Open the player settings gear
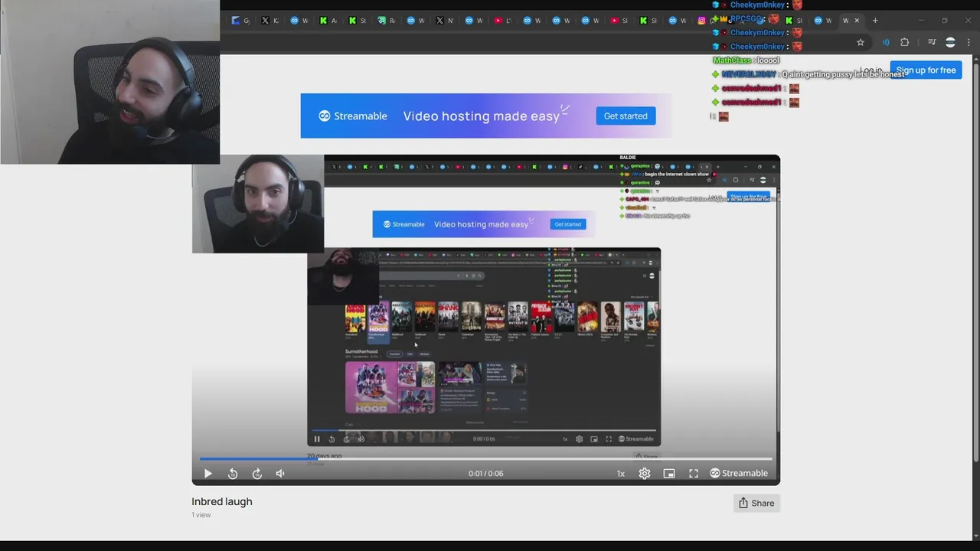The width and height of the screenshot is (980, 551). [x=645, y=474]
